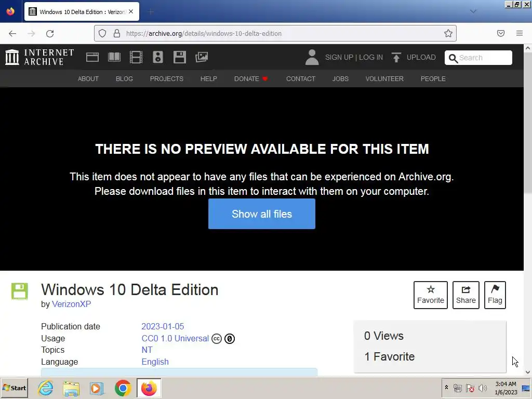Image resolution: width=532 pixels, height=399 pixels.
Task: Open the Audio speaker icon
Action: 158,57
